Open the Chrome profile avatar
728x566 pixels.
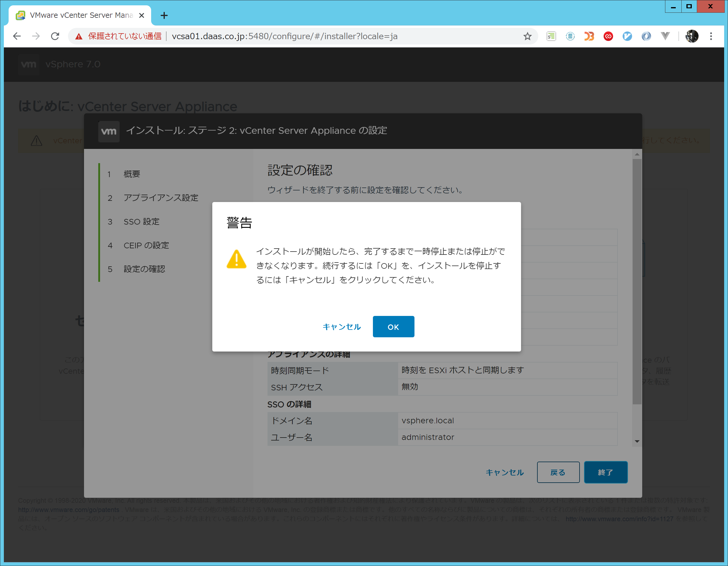[x=692, y=36]
